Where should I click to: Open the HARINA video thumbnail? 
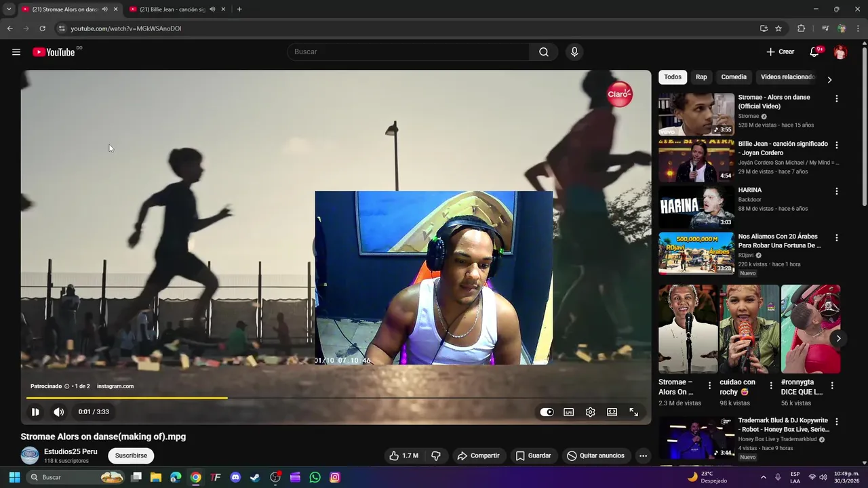tap(696, 207)
